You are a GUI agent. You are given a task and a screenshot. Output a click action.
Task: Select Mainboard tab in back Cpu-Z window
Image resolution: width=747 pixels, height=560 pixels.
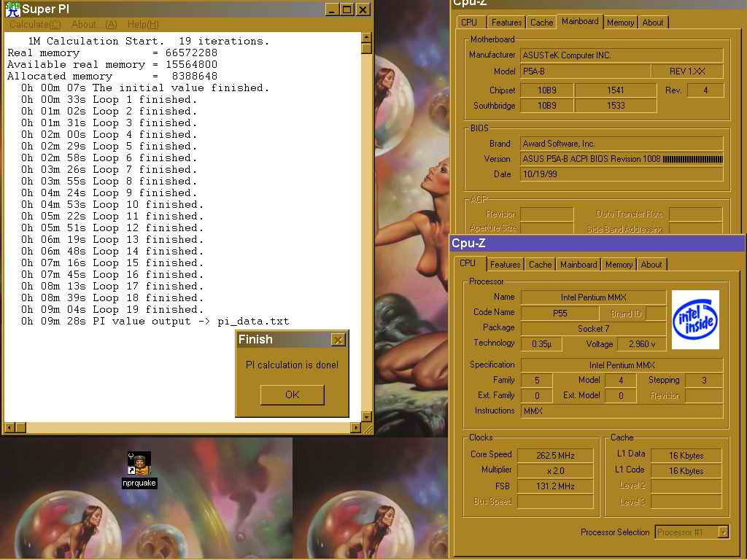coord(580,21)
